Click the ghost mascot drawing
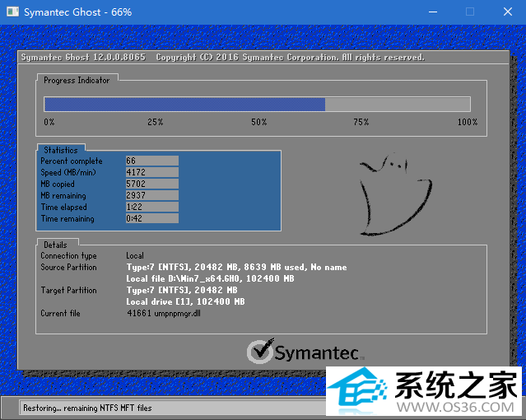 395,194
